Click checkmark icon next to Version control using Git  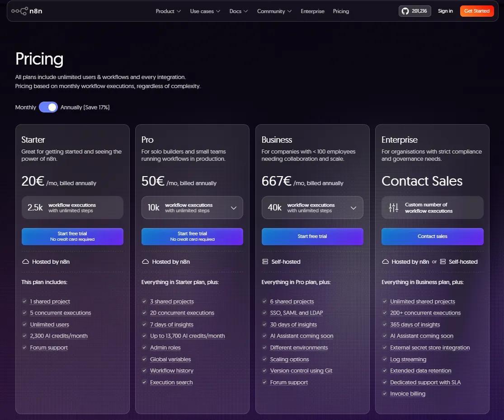(x=264, y=371)
